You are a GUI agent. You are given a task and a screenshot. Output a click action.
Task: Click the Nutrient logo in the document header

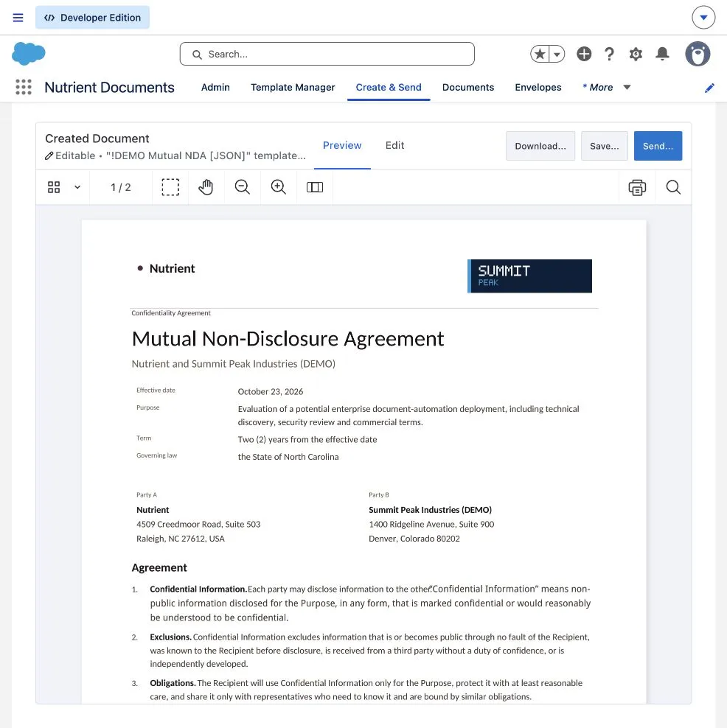click(x=166, y=268)
